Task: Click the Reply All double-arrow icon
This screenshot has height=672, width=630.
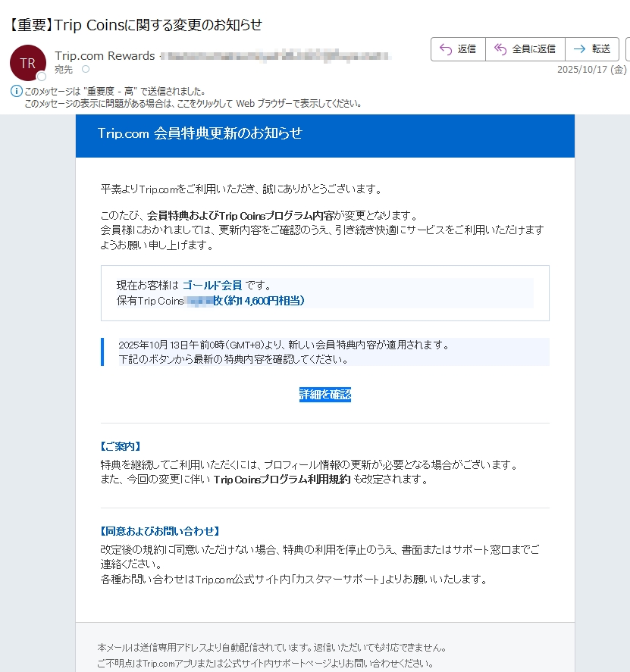Action: point(500,48)
